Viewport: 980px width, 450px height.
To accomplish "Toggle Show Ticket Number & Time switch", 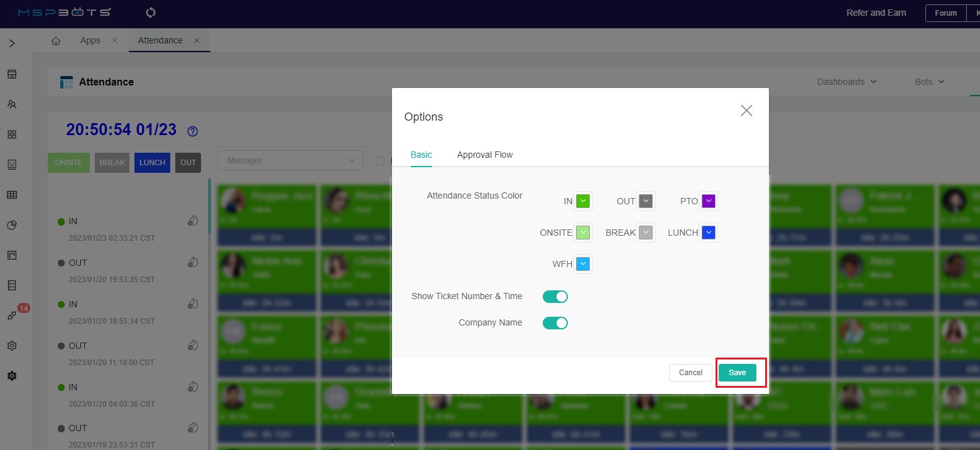I will (555, 296).
